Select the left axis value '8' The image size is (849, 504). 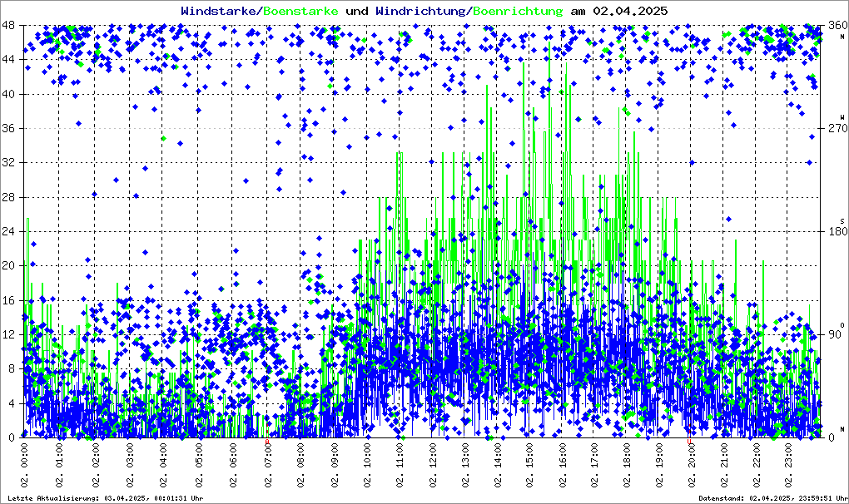coord(11,368)
